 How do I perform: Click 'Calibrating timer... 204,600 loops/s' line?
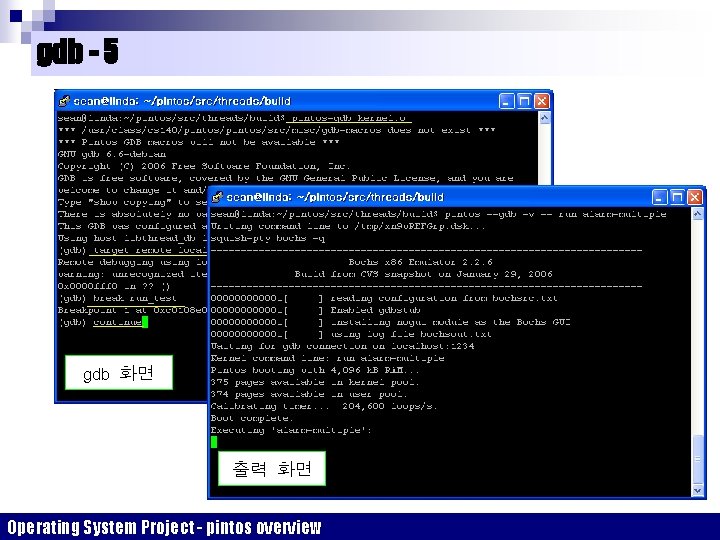[324, 406]
